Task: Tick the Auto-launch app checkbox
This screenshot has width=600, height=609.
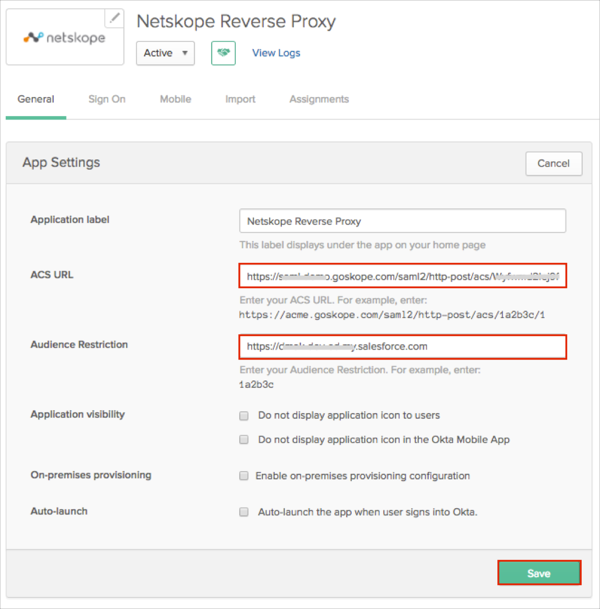Action: [244, 512]
